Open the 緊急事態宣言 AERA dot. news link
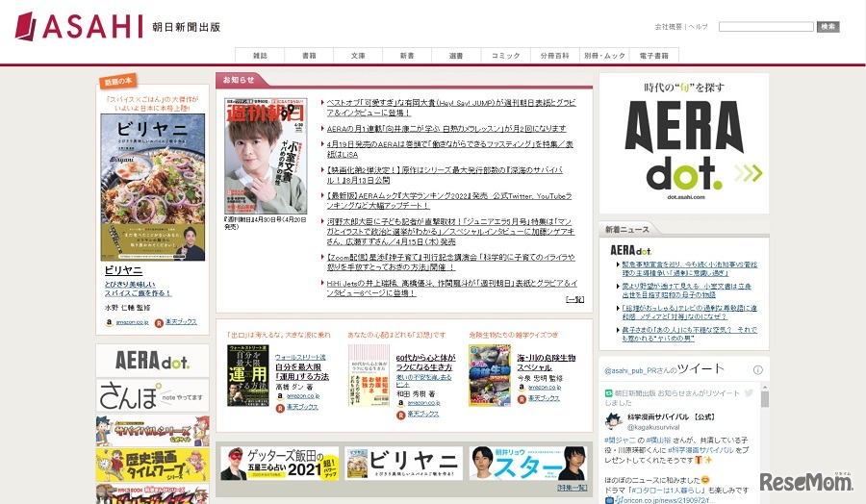 click(x=689, y=269)
